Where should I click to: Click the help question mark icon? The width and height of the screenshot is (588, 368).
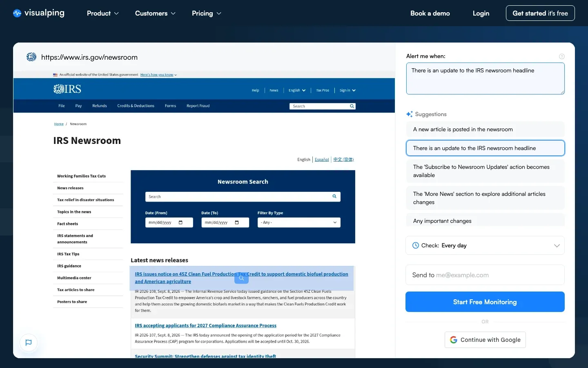coord(562,56)
